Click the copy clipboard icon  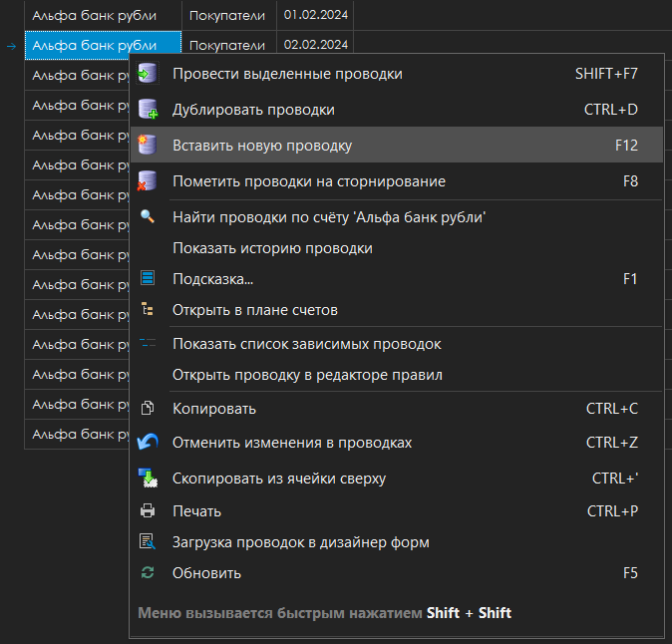coord(148,408)
